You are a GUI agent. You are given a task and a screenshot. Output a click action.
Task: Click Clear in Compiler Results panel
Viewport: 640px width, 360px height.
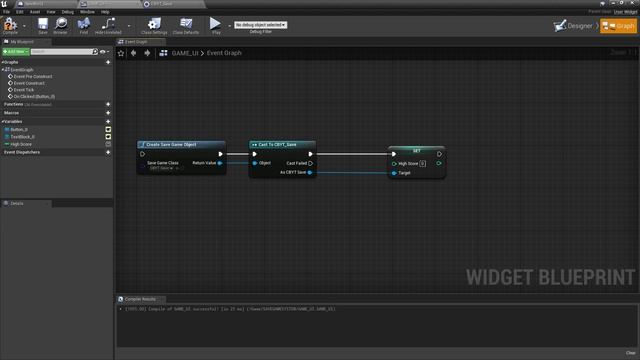[x=630, y=353]
